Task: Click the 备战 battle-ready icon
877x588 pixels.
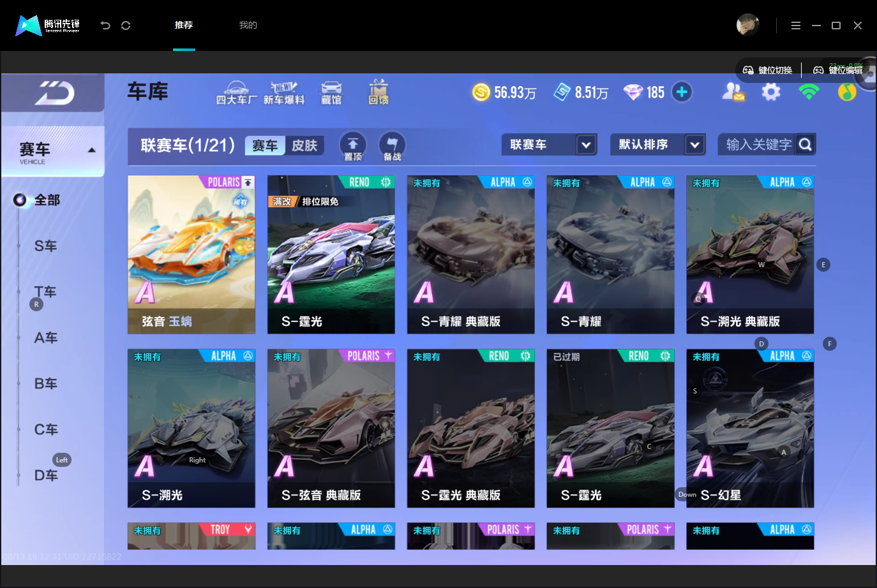Action: (x=392, y=147)
